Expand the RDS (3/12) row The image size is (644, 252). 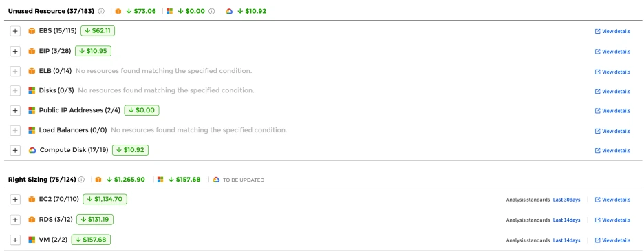(15, 220)
